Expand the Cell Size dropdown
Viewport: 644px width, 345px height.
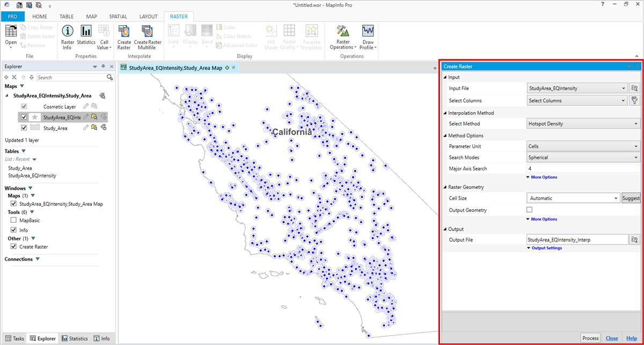[x=573, y=198]
